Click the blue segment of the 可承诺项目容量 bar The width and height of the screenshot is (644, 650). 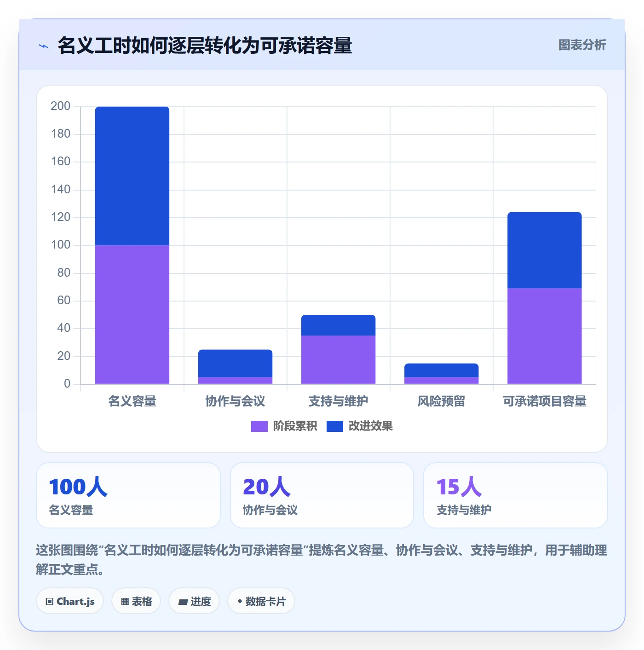(x=544, y=250)
